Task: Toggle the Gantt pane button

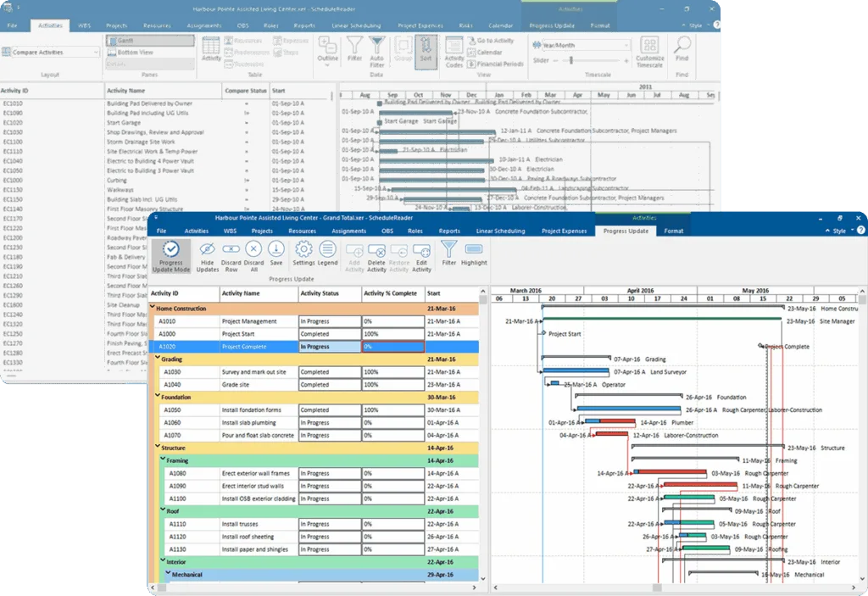Action: 150,41
